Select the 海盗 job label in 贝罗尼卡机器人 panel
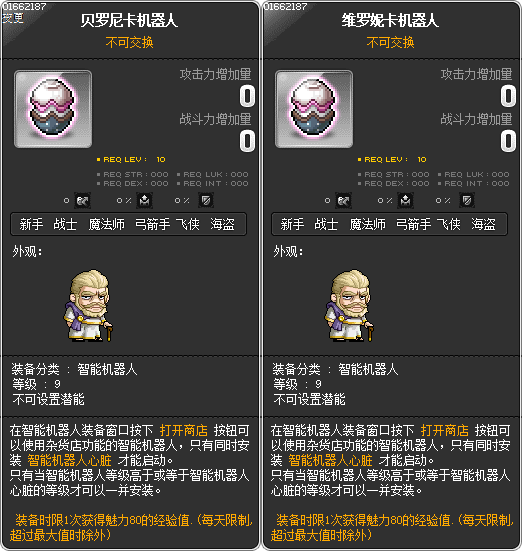Viewport: 522px width, 551px height. pos(222,224)
